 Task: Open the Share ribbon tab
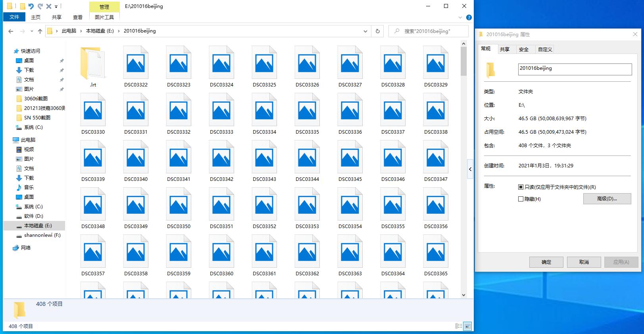pos(56,17)
